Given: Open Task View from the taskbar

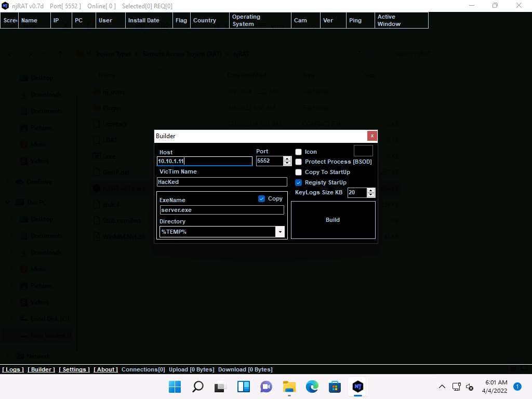Looking at the screenshot, I should pos(221,387).
